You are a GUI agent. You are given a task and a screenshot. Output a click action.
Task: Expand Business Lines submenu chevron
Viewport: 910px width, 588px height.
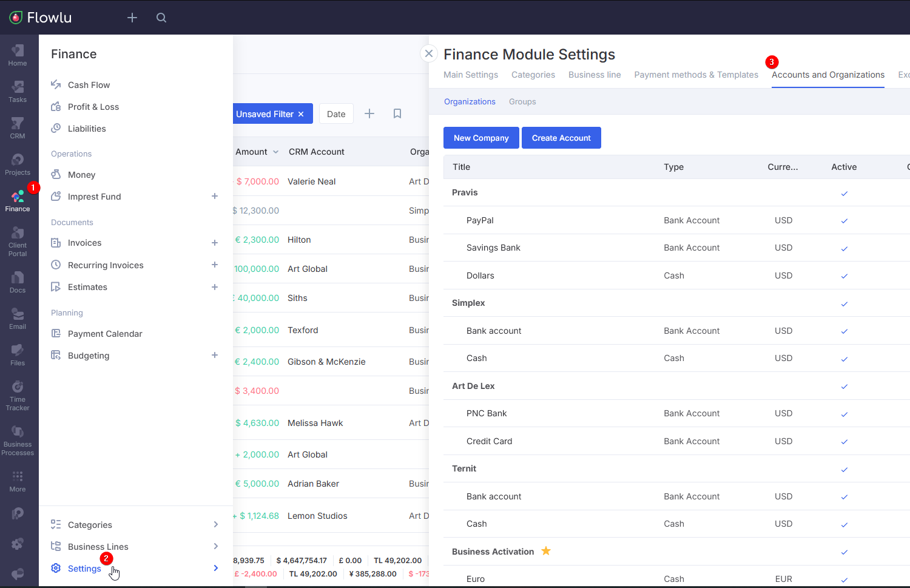216,546
